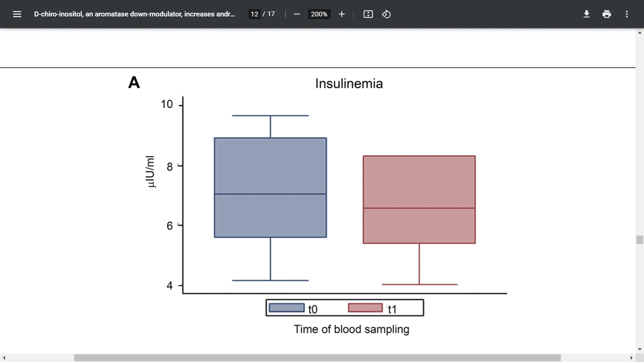Click the y-axis value 8
Screen dimensions: 644x362
(x=170, y=167)
